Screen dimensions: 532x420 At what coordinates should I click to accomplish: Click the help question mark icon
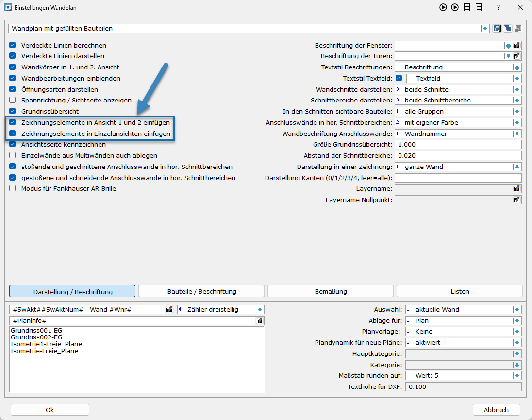(x=498, y=8)
